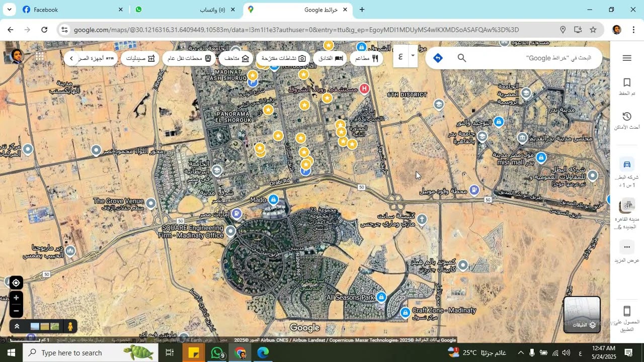This screenshot has width=644, height=362.
Task: Click The Grove Venue marker
Action: (x=150, y=203)
